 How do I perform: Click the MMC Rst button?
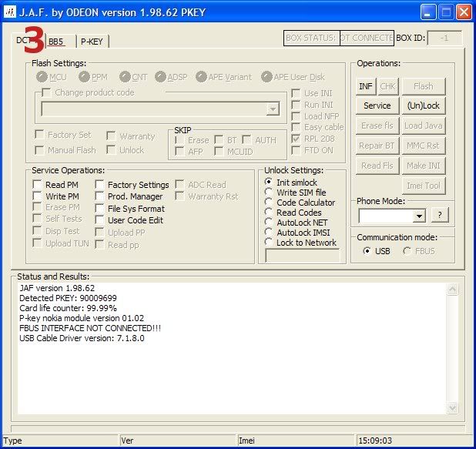[x=424, y=146]
